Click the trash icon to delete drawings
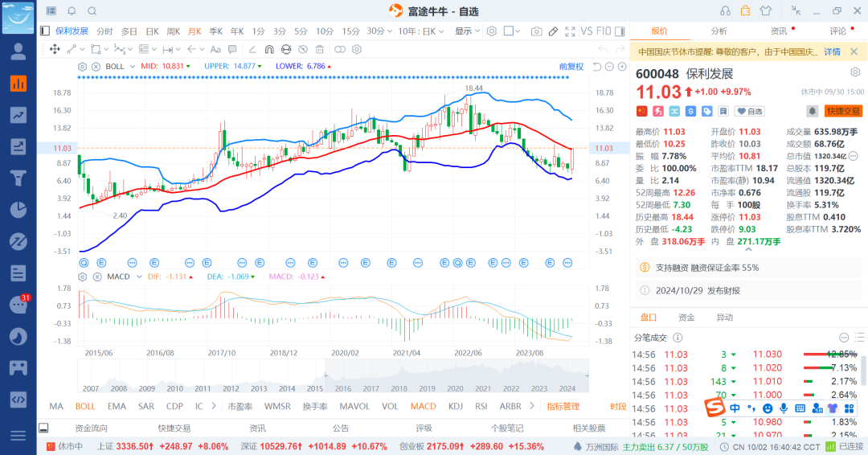 [x=319, y=49]
